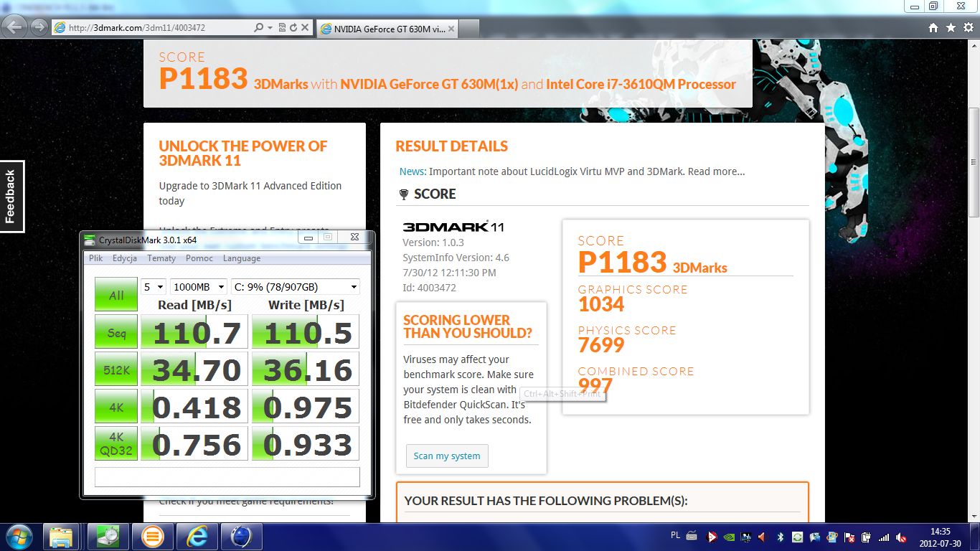980x551 pixels.
Task: Open Favorites via the star icon
Action: coord(951,28)
